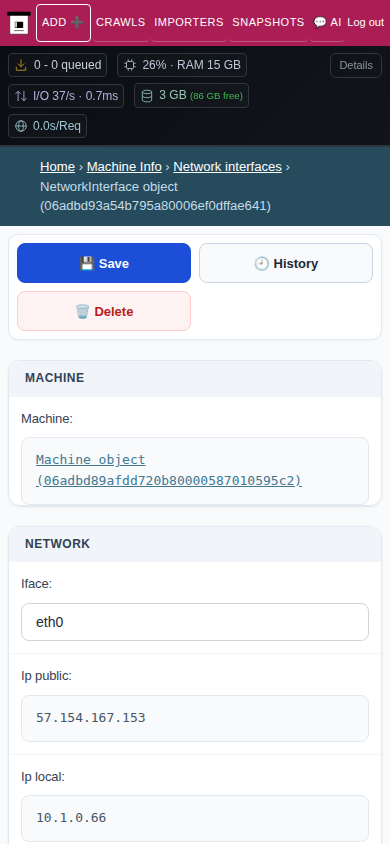Open the History button

click(286, 263)
